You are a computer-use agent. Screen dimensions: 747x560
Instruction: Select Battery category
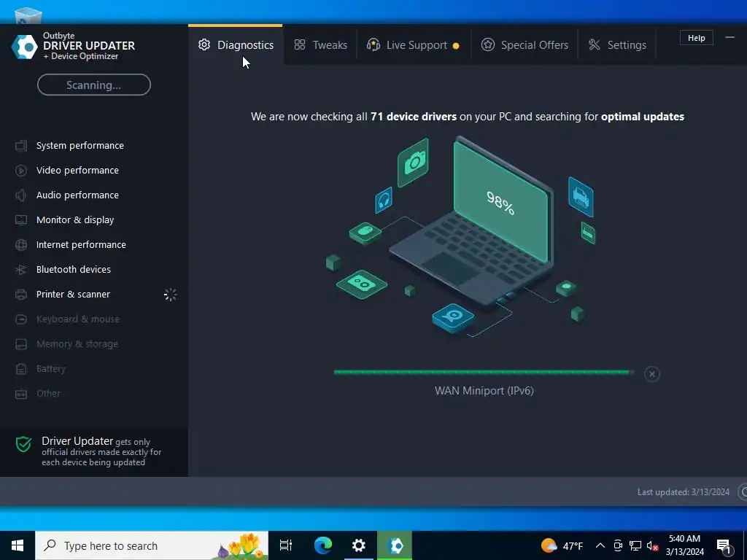coord(50,368)
